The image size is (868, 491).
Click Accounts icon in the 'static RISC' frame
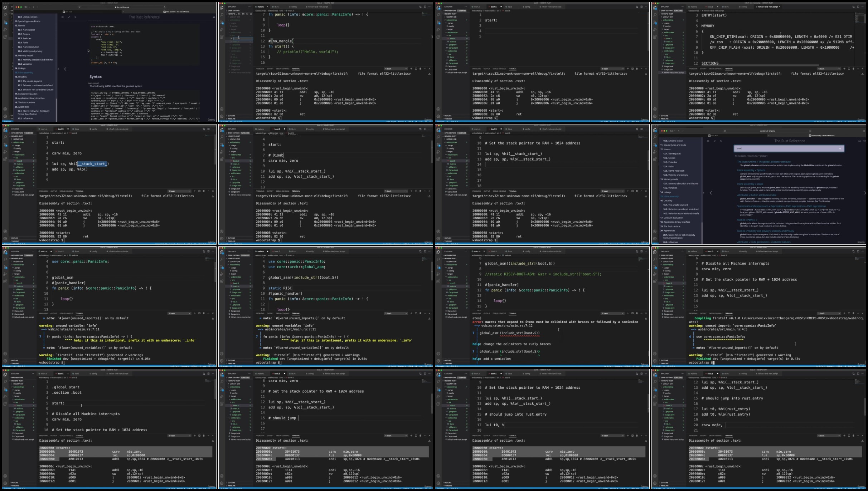(x=222, y=354)
